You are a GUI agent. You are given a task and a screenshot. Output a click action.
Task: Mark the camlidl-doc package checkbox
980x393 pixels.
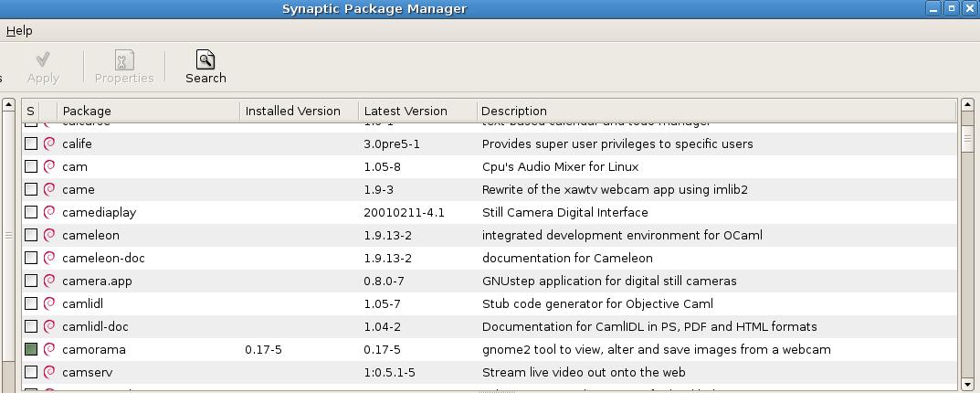click(31, 326)
